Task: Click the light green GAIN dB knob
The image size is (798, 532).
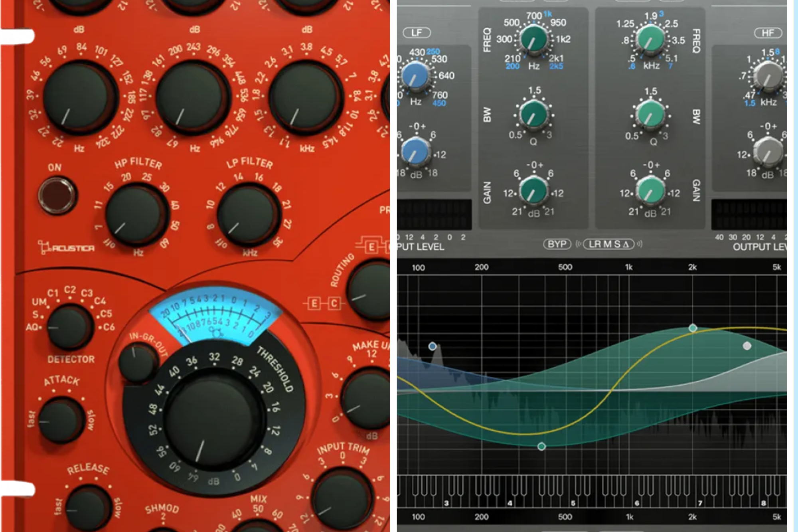Action: tap(651, 190)
